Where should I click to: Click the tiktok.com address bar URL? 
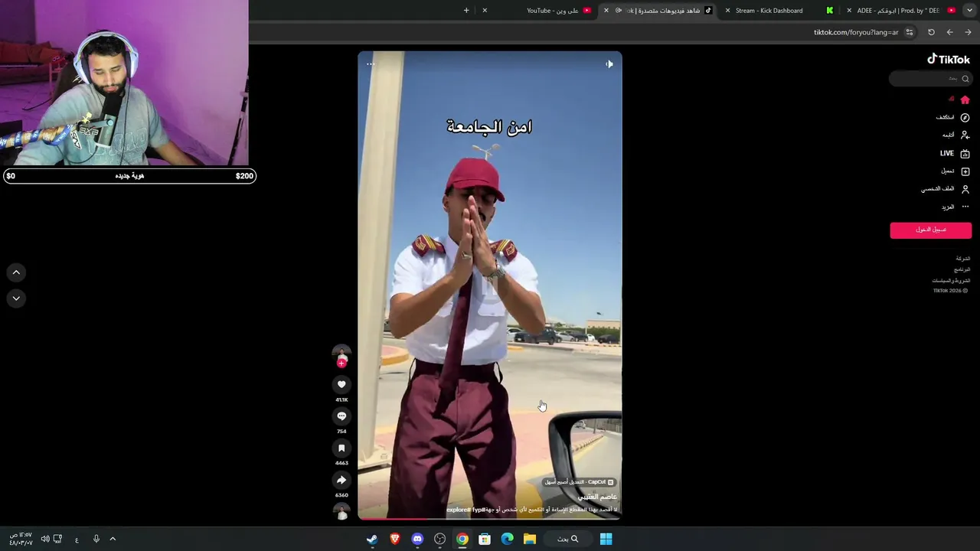point(856,32)
